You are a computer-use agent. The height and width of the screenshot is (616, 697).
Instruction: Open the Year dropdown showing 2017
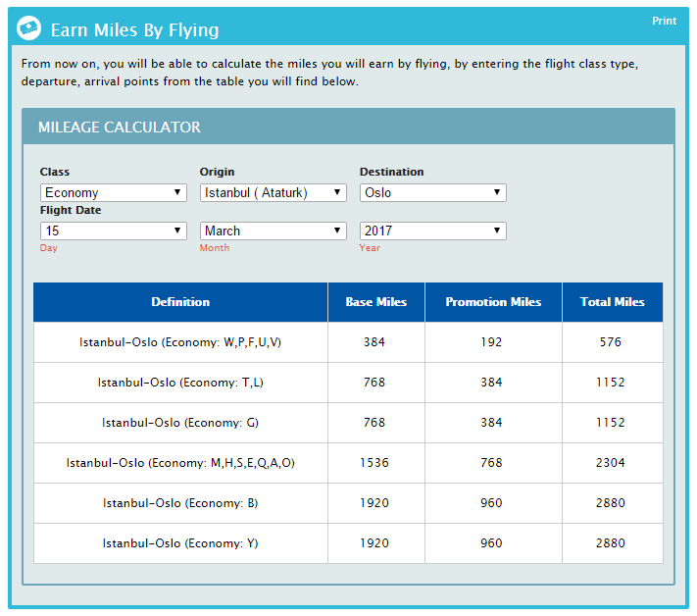point(433,231)
